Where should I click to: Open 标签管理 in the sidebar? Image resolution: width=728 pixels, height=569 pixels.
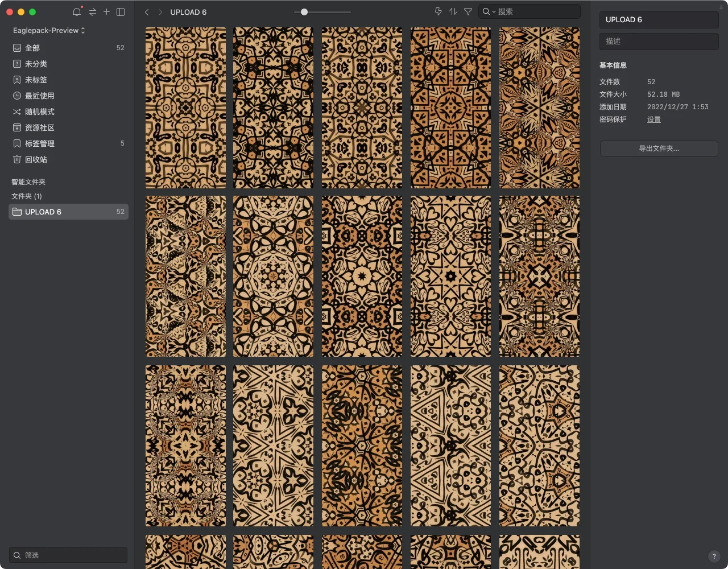pos(68,143)
